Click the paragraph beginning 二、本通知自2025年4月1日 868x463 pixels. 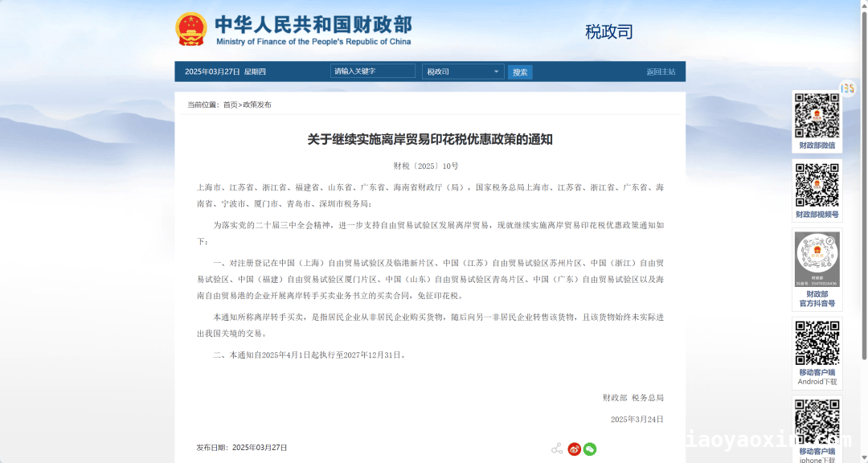(x=310, y=355)
